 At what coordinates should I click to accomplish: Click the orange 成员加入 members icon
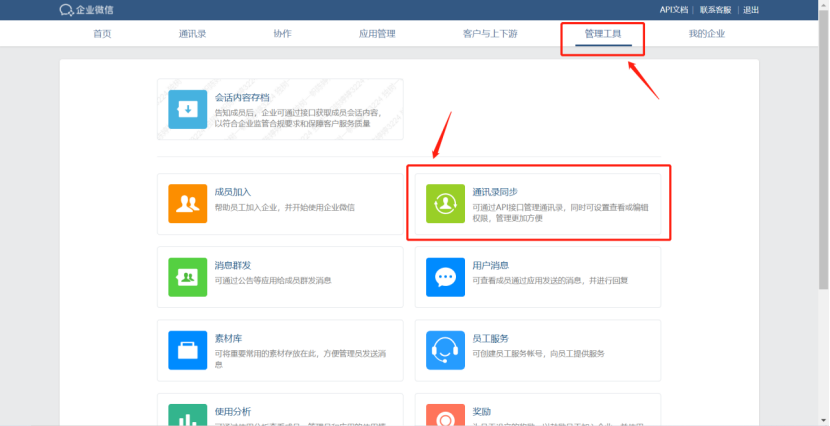pos(187,204)
